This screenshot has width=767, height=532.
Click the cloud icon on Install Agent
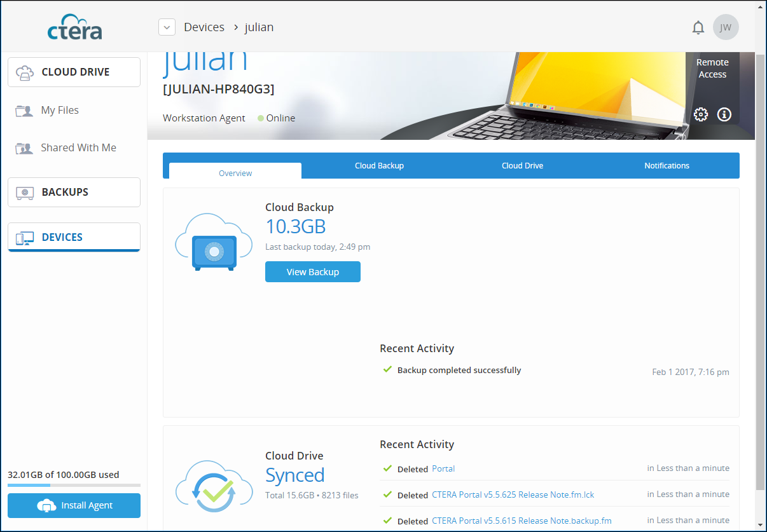point(46,505)
